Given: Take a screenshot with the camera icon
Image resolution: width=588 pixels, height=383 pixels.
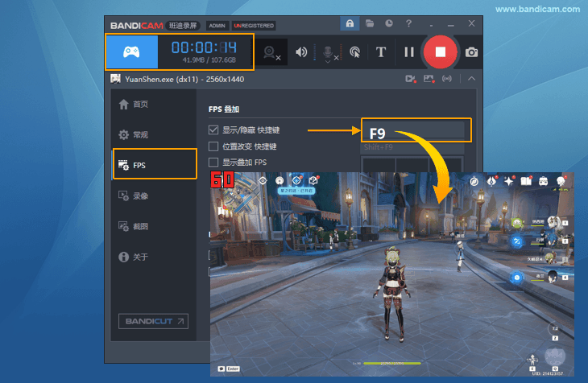Looking at the screenshot, I should coord(471,52).
